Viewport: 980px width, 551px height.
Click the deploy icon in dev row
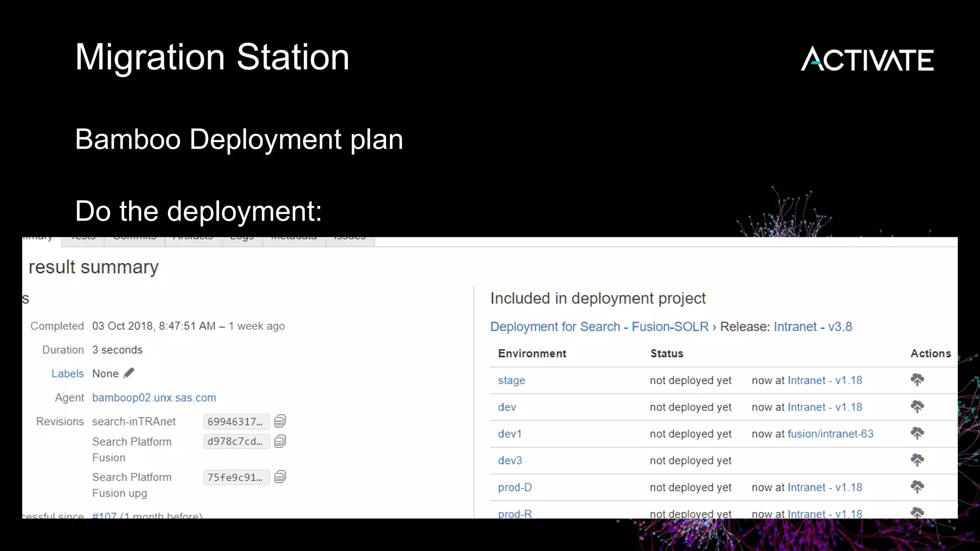(917, 407)
